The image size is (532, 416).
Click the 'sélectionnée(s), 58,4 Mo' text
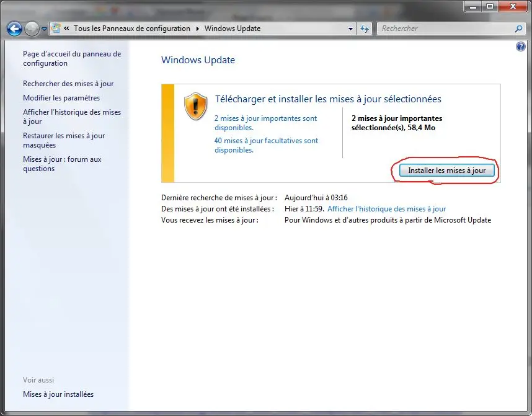[393, 128]
